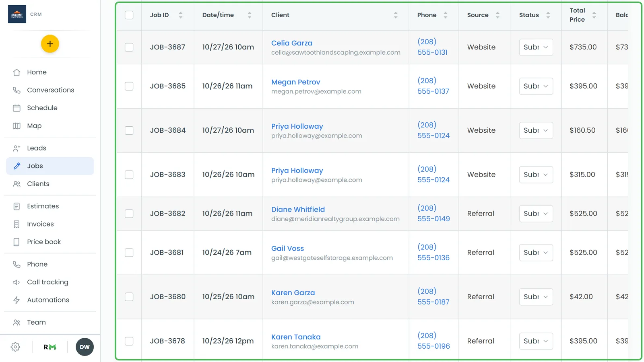
Task: Open Call tracking page
Action: (x=50, y=282)
